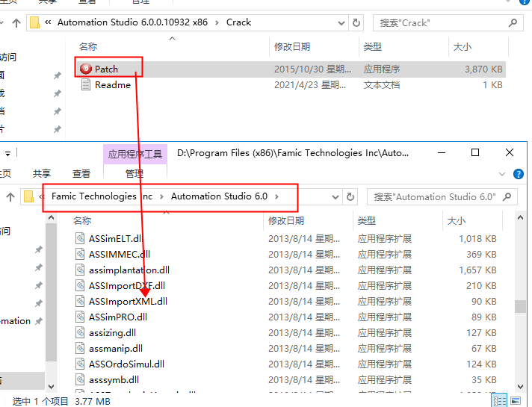Click the file list scrollbar thumb
532x407 pixels.
tap(520, 307)
